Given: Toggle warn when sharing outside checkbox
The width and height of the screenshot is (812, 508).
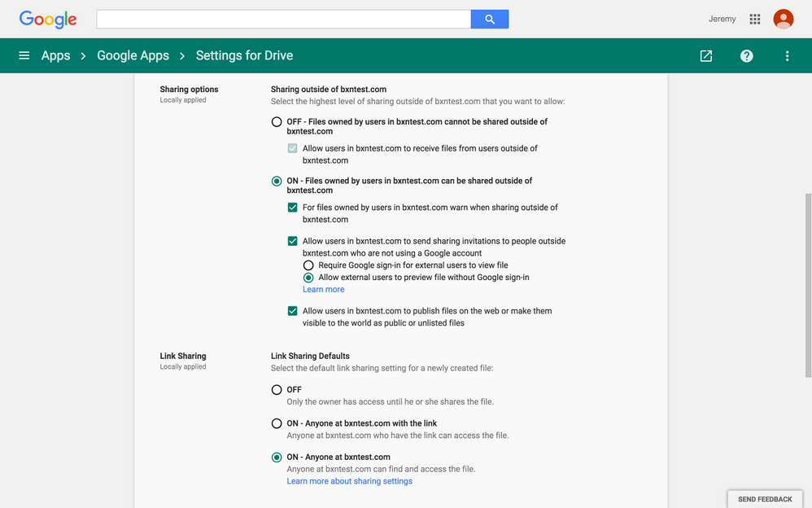Looking at the screenshot, I should pos(293,208).
